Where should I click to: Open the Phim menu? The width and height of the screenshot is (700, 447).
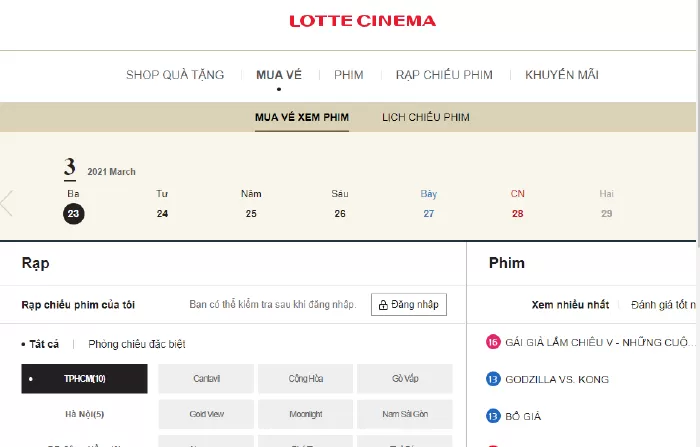coord(349,75)
